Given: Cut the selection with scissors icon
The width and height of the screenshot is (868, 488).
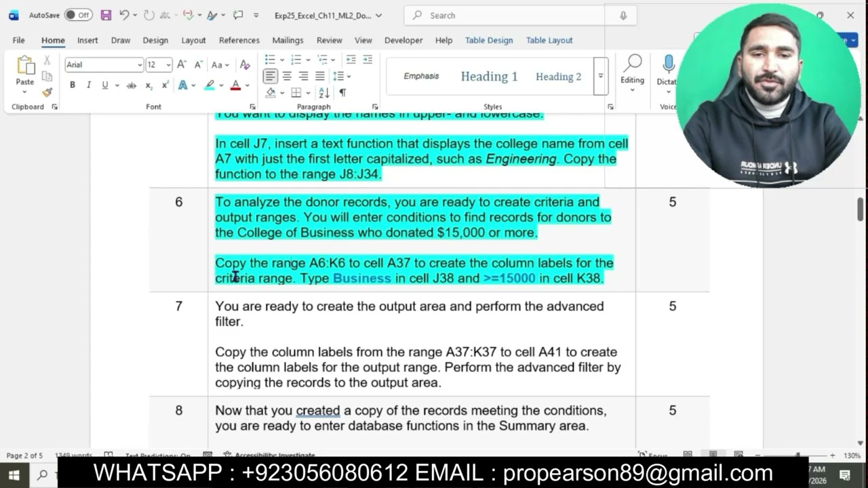Looking at the screenshot, I should 47,60.
